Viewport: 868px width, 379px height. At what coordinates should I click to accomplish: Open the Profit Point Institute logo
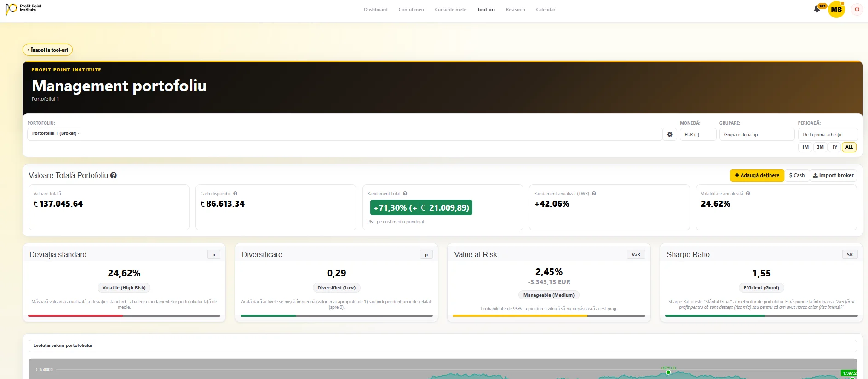(x=23, y=9)
